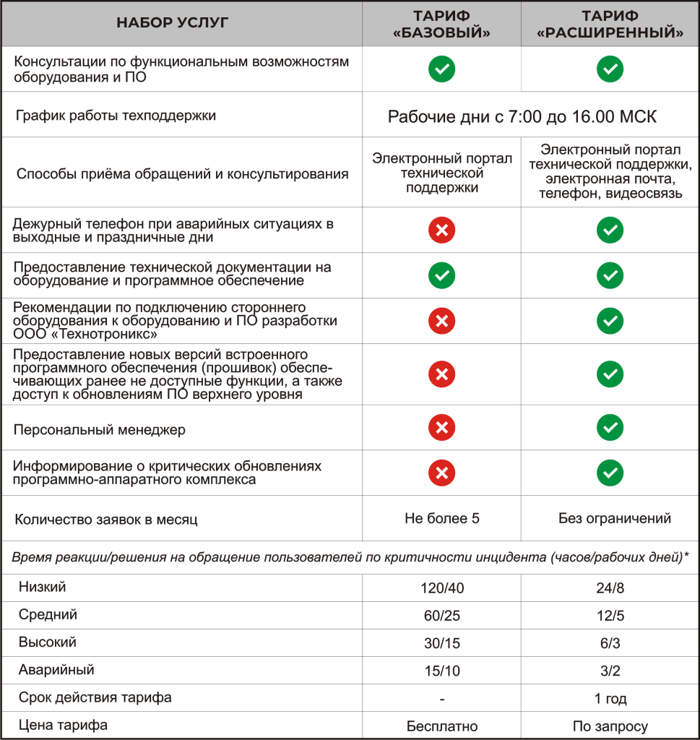Select the ТАРИФ «БАЗОВЫЙ» header
This screenshot has width=700, height=740.
pyautogui.click(x=441, y=24)
